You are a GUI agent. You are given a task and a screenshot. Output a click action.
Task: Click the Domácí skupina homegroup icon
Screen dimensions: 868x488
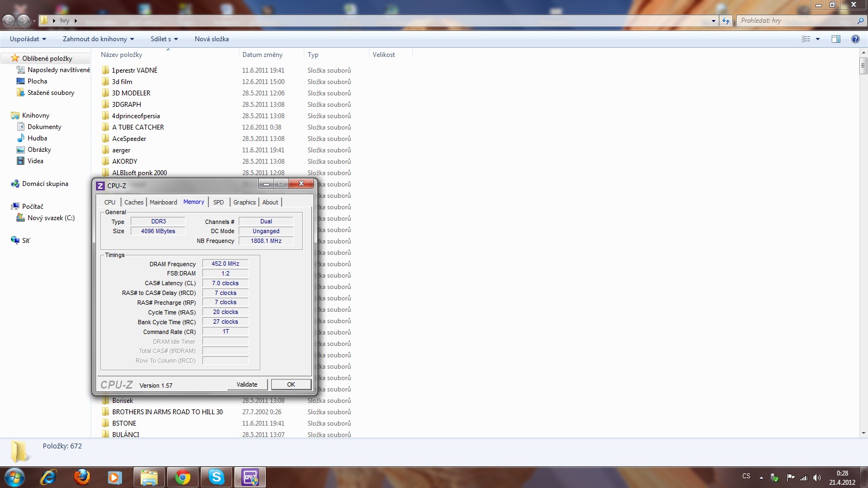(x=15, y=184)
